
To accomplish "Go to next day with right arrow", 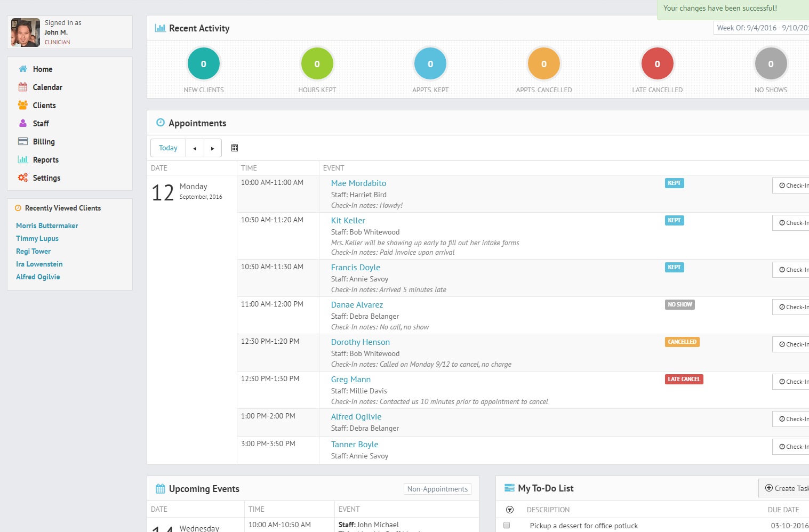I will (x=212, y=148).
